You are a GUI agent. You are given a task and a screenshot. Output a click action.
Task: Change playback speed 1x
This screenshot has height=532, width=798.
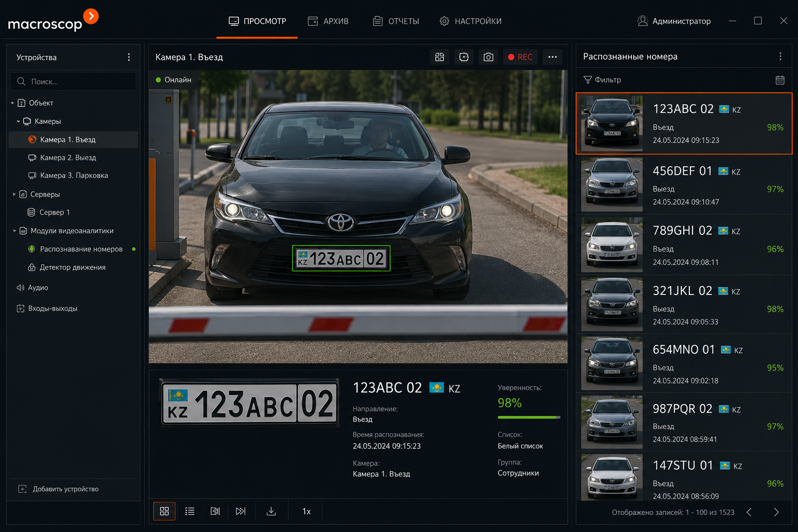click(307, 511)
